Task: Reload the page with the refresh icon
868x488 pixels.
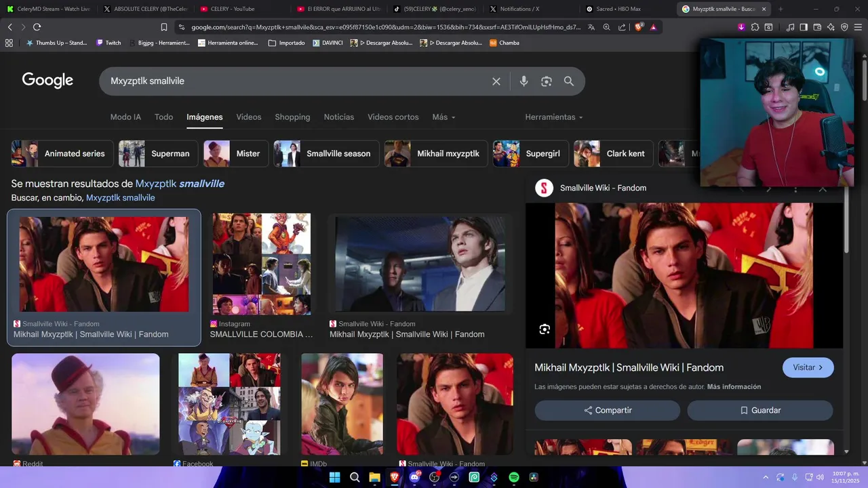Action: coord(37,27)
